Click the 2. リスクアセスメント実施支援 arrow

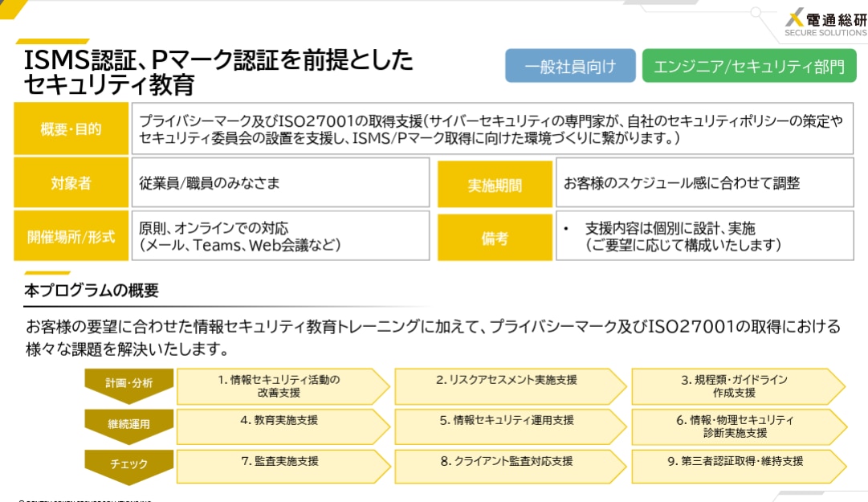[x=510, y=386]
